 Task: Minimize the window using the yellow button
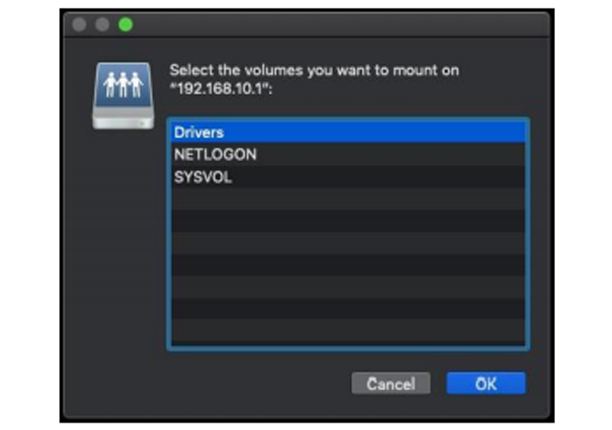104,24
